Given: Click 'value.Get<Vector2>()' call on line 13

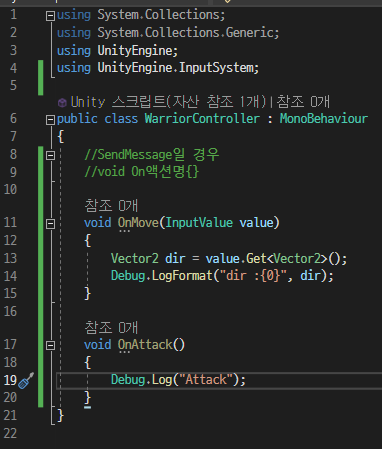Looking at the screenshot, I should click(x=273, y=259).
